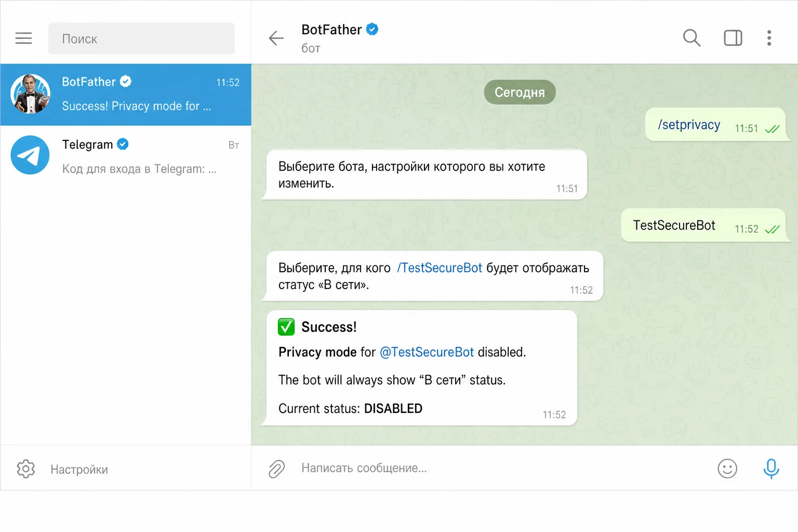Open the emoji picker smiley icon

pos(727,469)
